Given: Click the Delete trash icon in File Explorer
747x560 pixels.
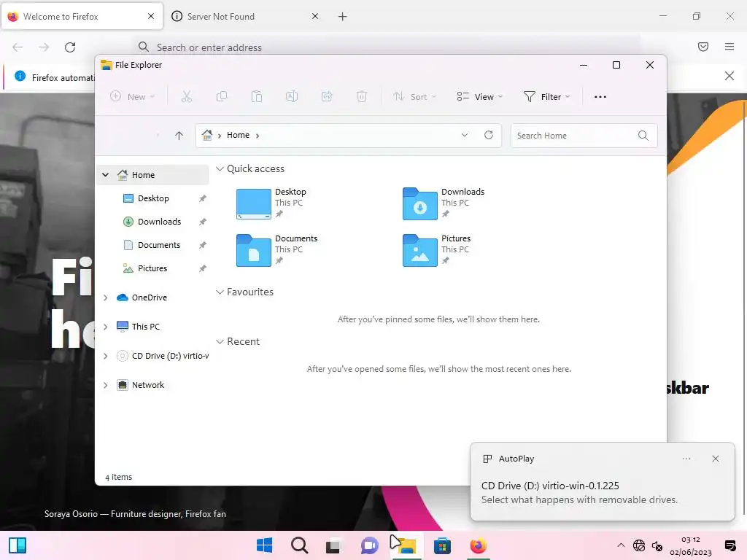Looking at the screenshot, I should 362,97.
